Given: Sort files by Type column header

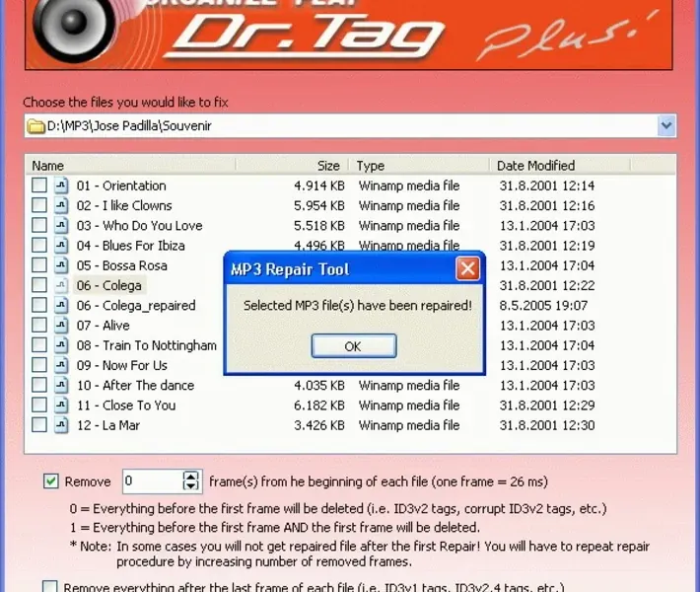Looking at the screenshot, I should pos(419,166).
